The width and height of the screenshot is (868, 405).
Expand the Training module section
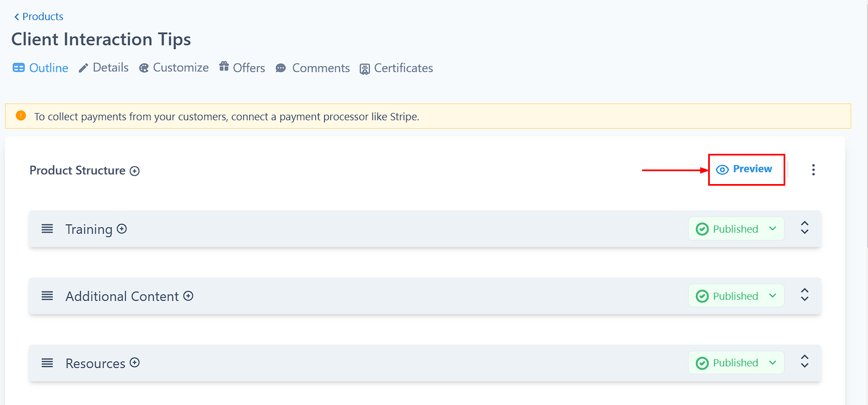pos(805,228)
